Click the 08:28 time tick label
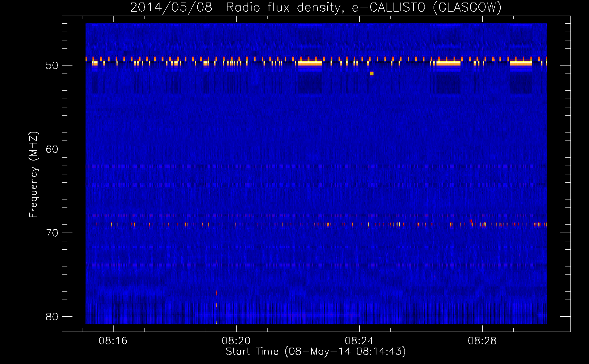 point(482,341)
